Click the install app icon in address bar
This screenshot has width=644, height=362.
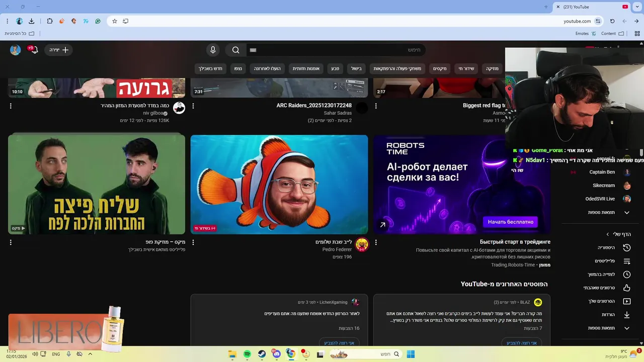pyautogui.click(x=126, y=21)
